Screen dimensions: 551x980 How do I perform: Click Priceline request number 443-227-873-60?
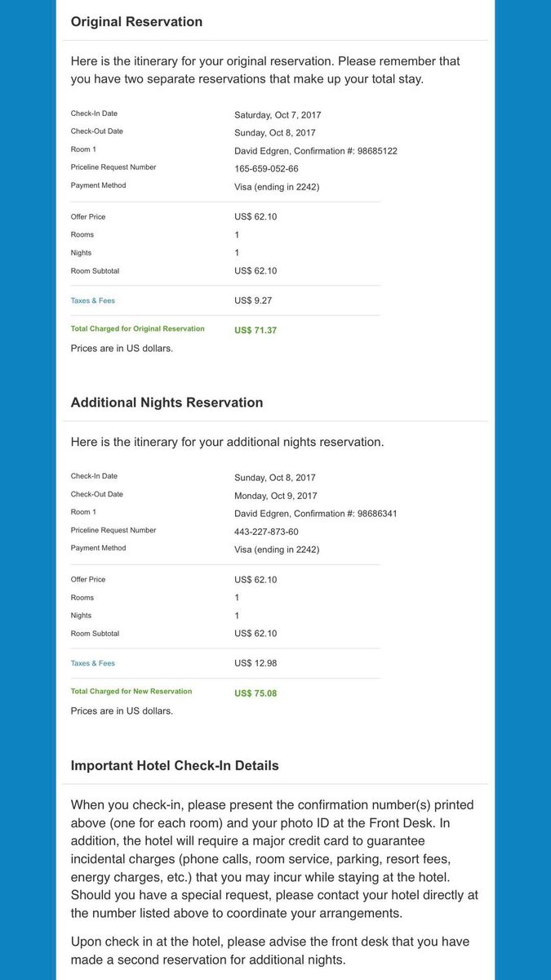tap(266, 532)
